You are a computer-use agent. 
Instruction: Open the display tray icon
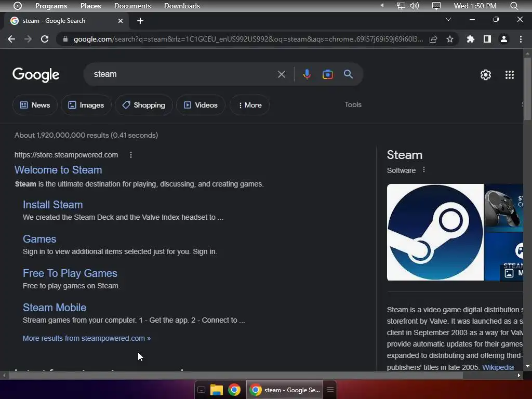(436, 6)
